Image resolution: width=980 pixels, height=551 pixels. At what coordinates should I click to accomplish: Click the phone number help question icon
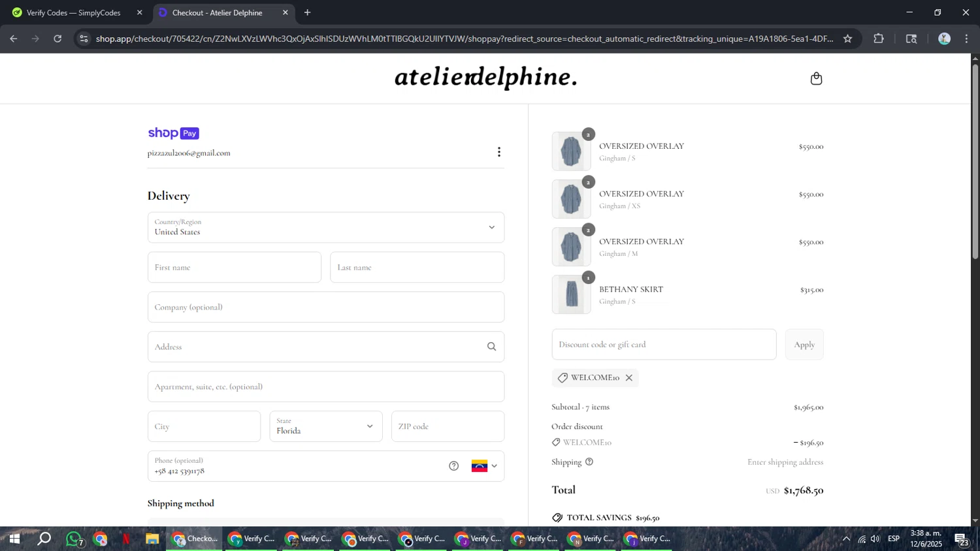(454, 466)
